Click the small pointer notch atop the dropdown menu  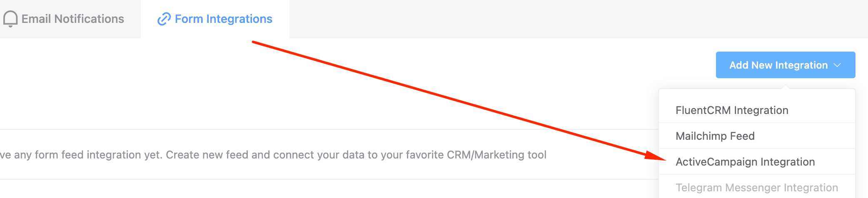coord(786,87)
